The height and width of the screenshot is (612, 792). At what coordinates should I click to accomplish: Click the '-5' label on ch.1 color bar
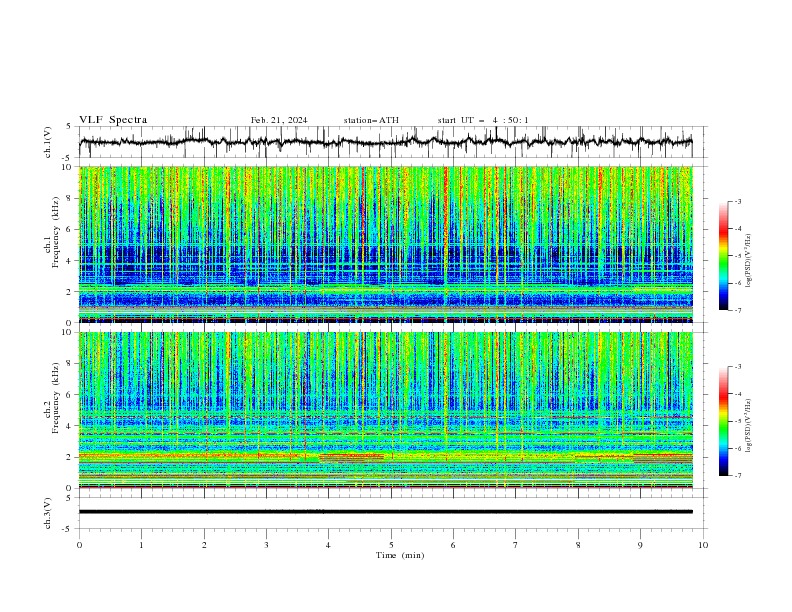[x=738, y=256]
